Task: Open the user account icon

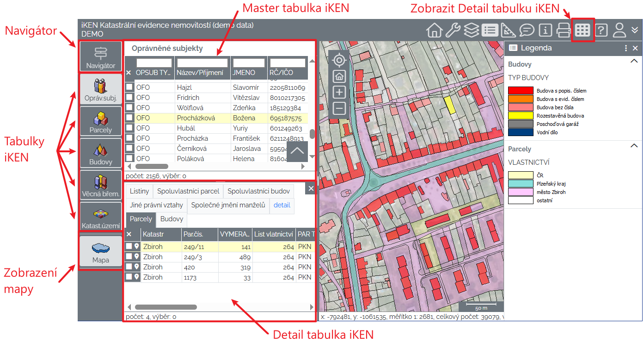Action: click(619, 31)
